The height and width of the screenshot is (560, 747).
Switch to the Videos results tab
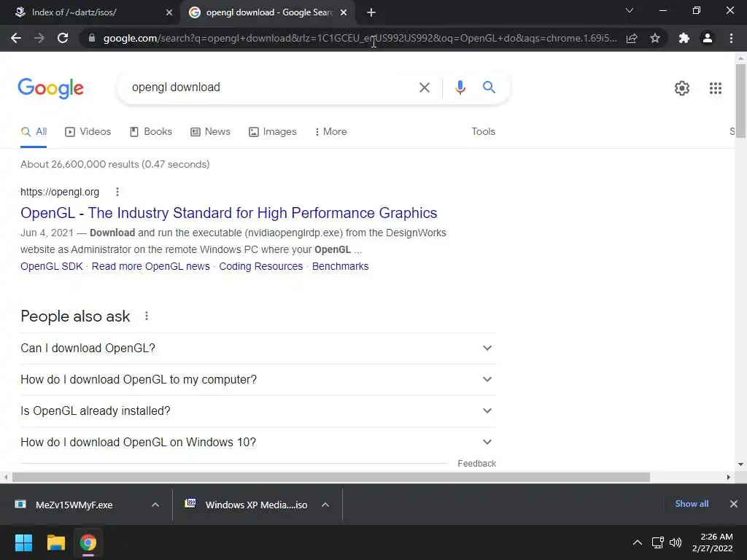click(88, 132)
